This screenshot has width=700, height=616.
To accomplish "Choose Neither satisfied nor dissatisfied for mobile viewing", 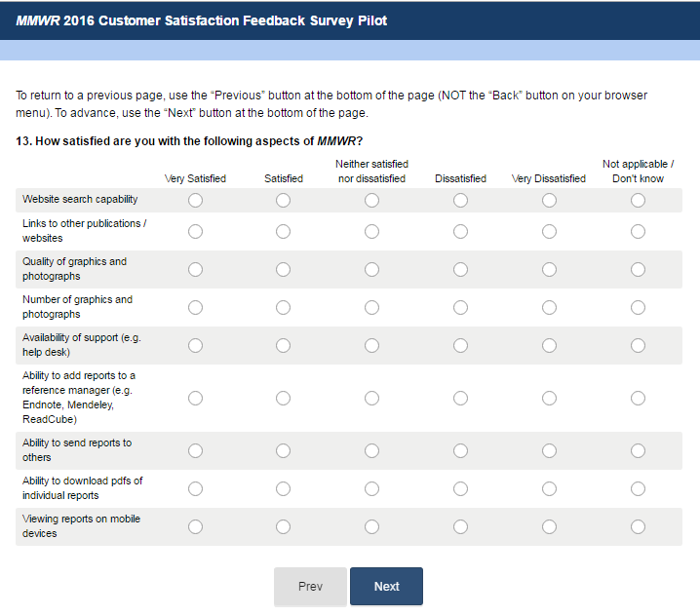I will pos(371,526).
